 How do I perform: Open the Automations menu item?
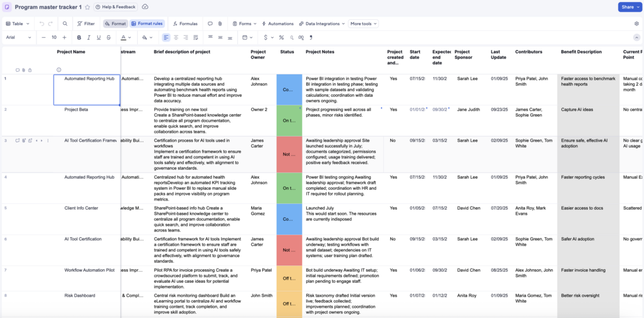(277, 24)
